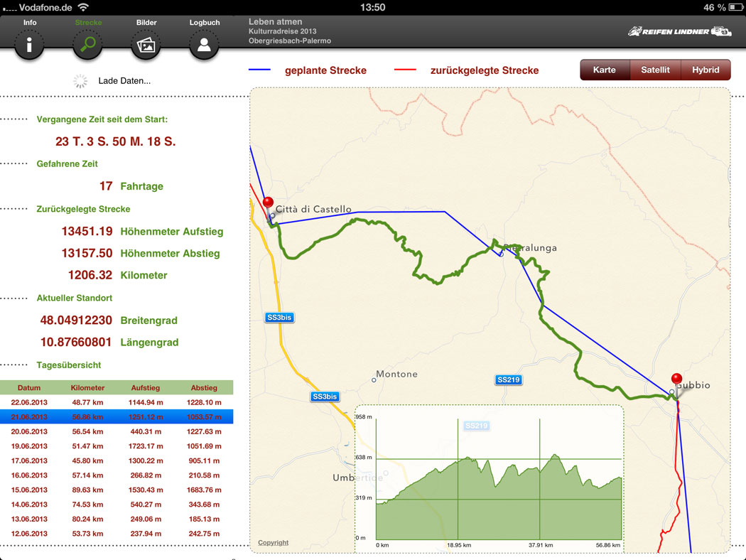Screen dimensions: 746x560
Task: Select the 20.06.2013 day row
Action: (117, 431)
